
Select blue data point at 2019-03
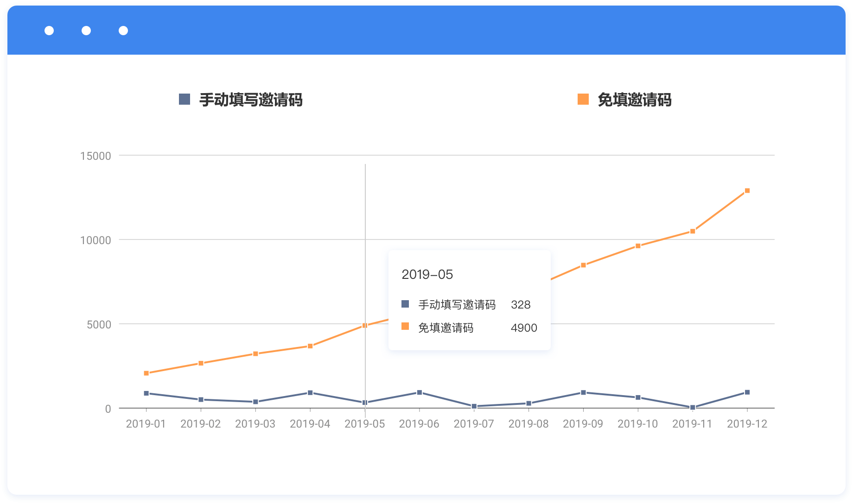(255, 402)
